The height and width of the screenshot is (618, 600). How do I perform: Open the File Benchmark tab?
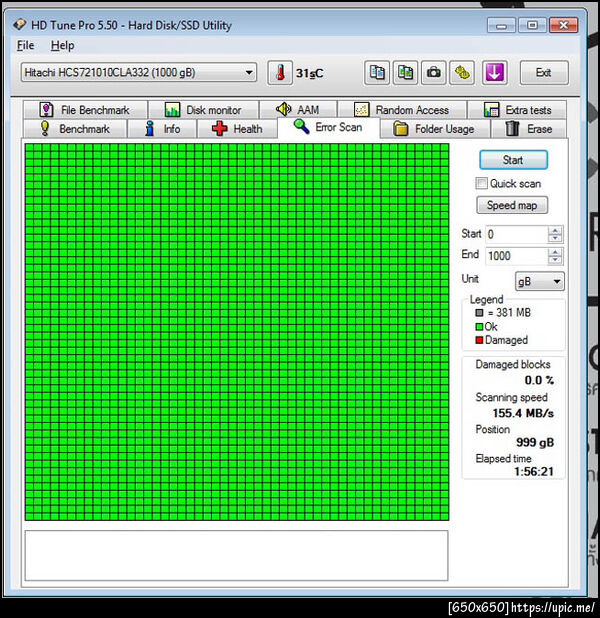(x=85, y=110)
